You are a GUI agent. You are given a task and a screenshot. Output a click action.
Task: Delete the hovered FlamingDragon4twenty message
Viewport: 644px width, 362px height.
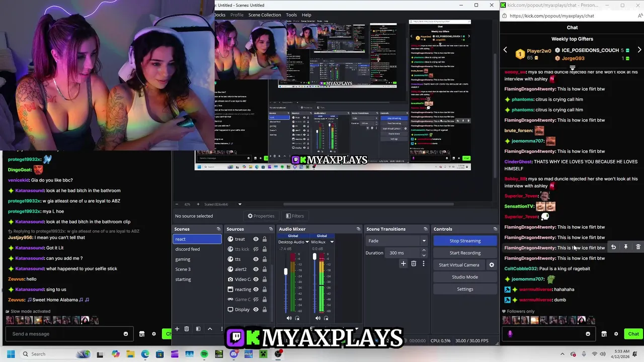pos(638,247)
